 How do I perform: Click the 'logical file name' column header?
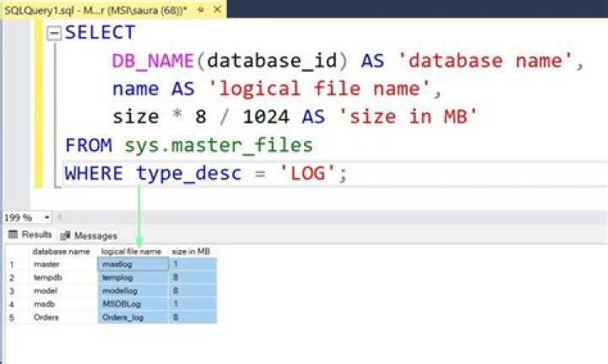[x=132, y=252]
